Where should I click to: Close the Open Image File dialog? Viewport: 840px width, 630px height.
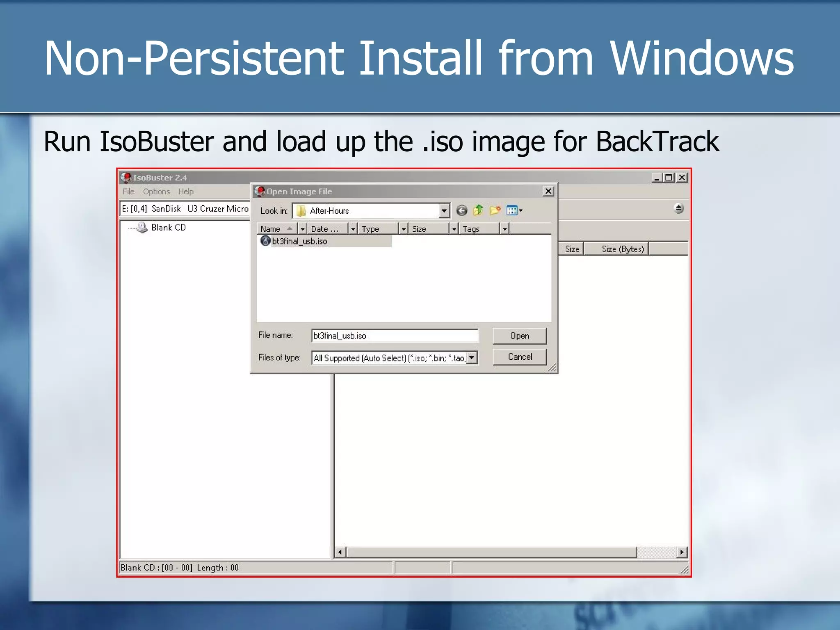(x=548, y=191)
